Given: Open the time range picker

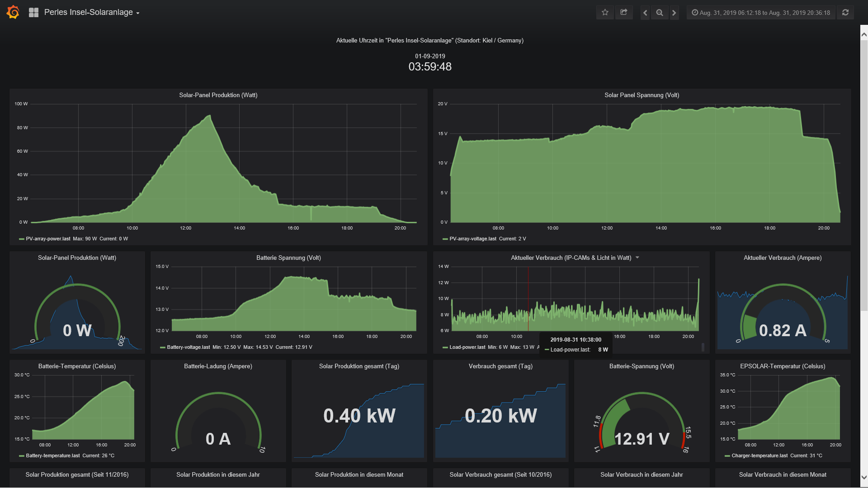Looking at the screenshot, I should coord(761,13).
